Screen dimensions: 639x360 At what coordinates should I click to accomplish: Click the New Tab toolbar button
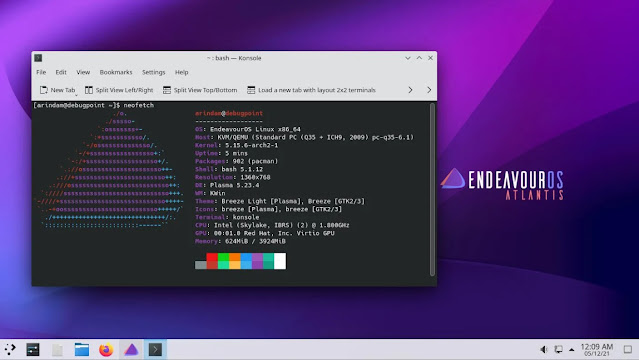click(57, 90)
